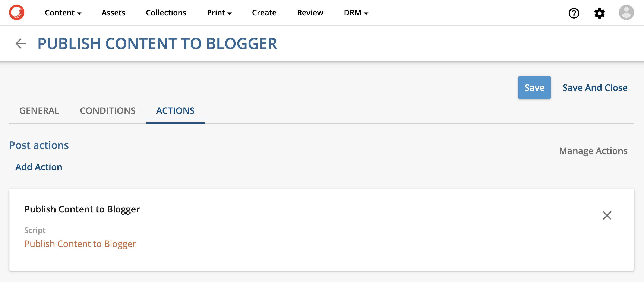This screenshot has width=644, height=282.
Task: Open the help question mark icon
Action: (x=574, y=13)
